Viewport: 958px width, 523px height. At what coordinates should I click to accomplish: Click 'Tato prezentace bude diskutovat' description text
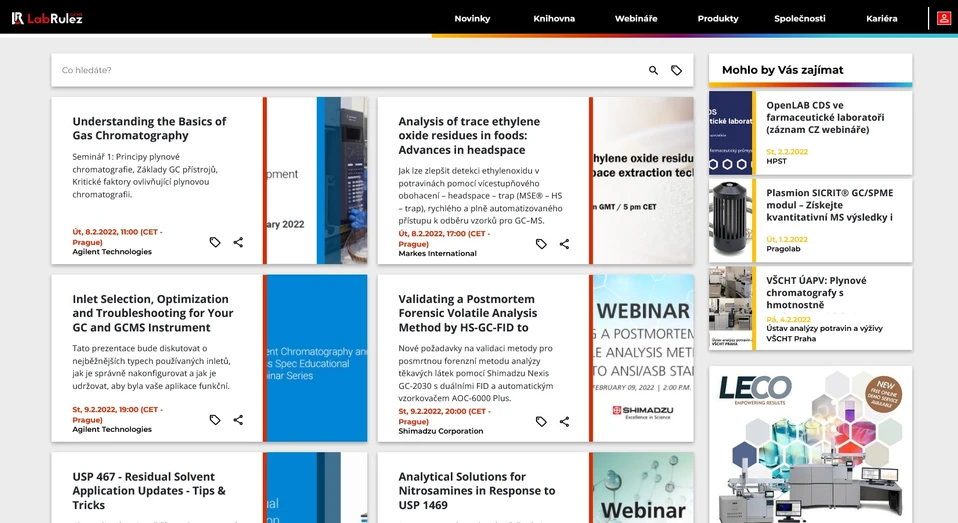click(151, 367)
